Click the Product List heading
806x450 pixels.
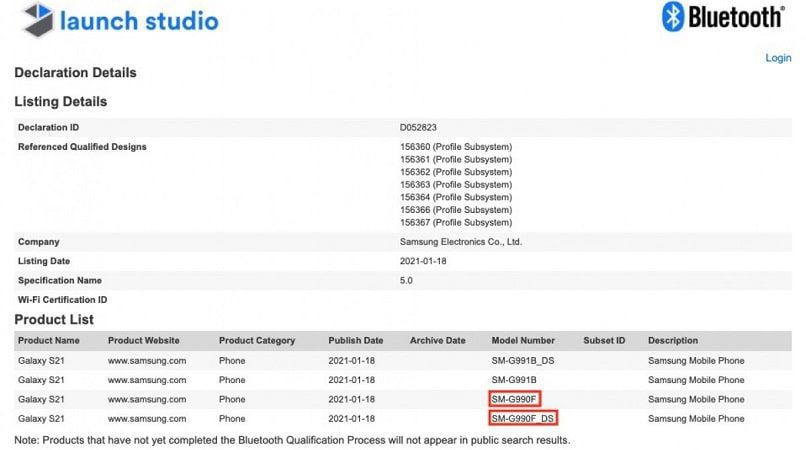click(54, 319)
